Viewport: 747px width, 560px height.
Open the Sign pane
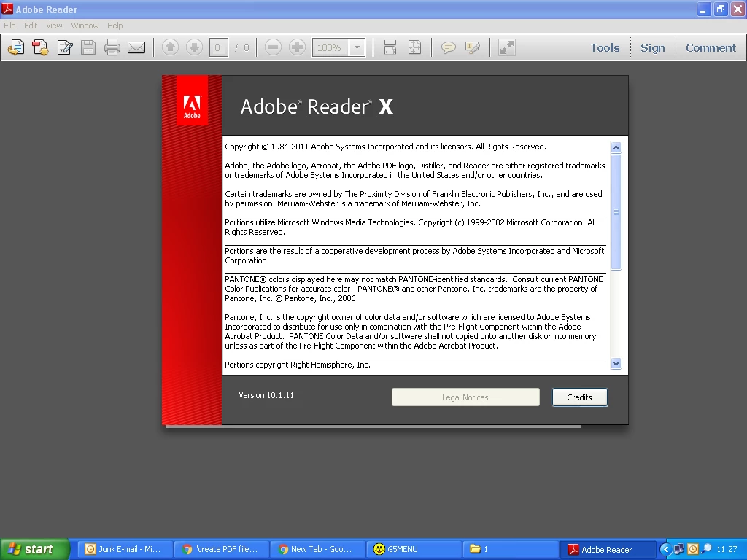tap(652, 47)
